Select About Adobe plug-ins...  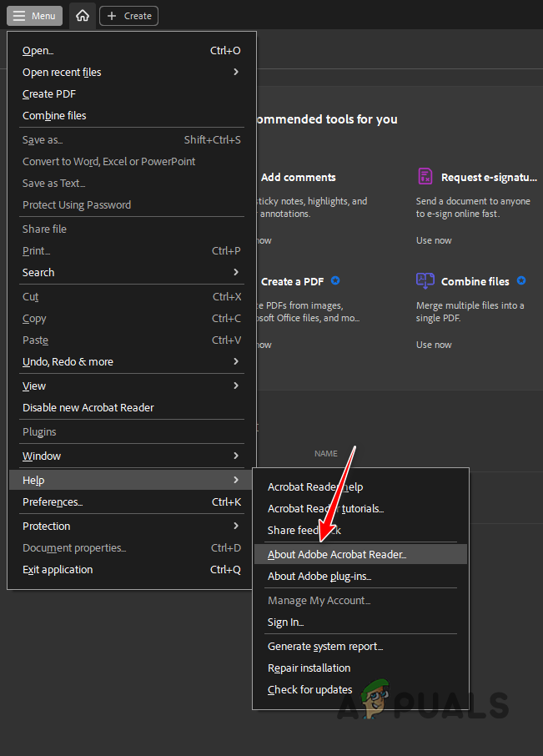coord(361,576)
